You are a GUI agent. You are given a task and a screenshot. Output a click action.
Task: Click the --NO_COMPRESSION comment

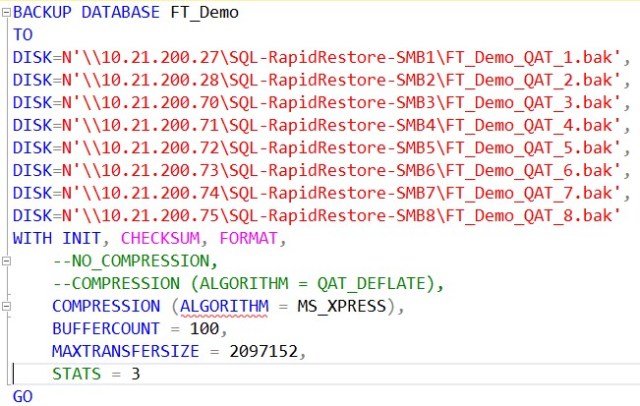[135, 261]
